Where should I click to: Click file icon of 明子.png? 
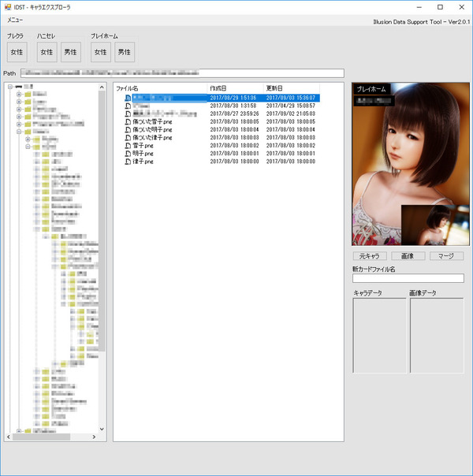tap(128, 154)
